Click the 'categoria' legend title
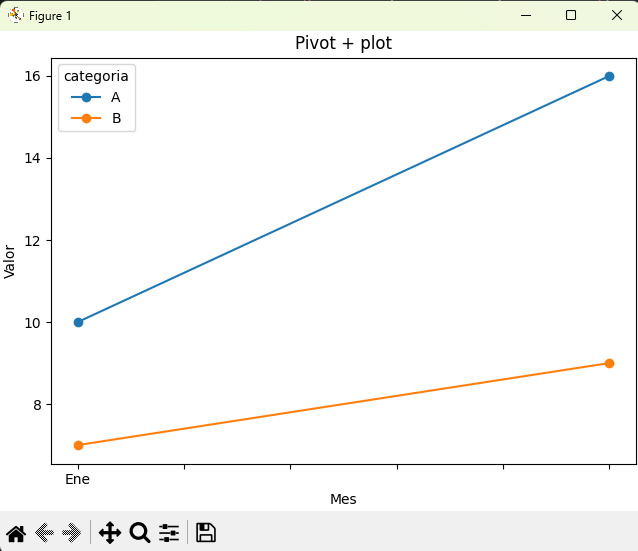The height and width of the screenshot is (551, 638). 96,76
